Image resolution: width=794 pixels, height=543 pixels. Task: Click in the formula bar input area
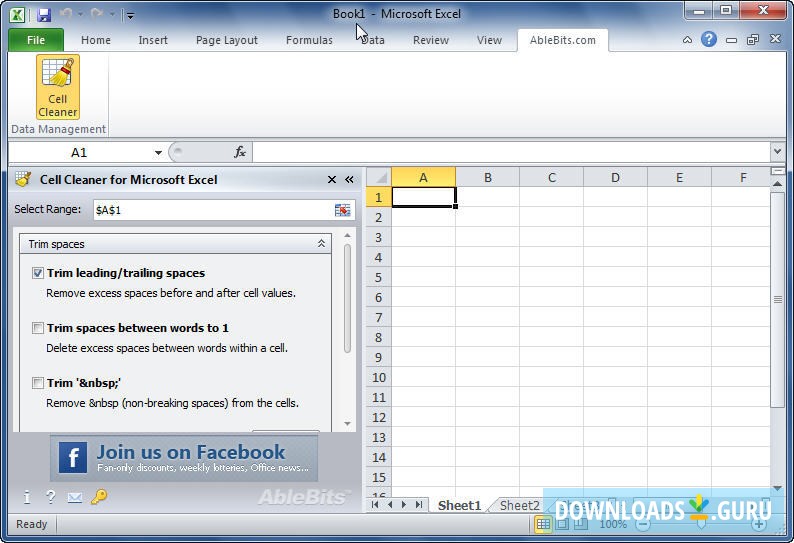pyautogui.click(x=511, y=152)
